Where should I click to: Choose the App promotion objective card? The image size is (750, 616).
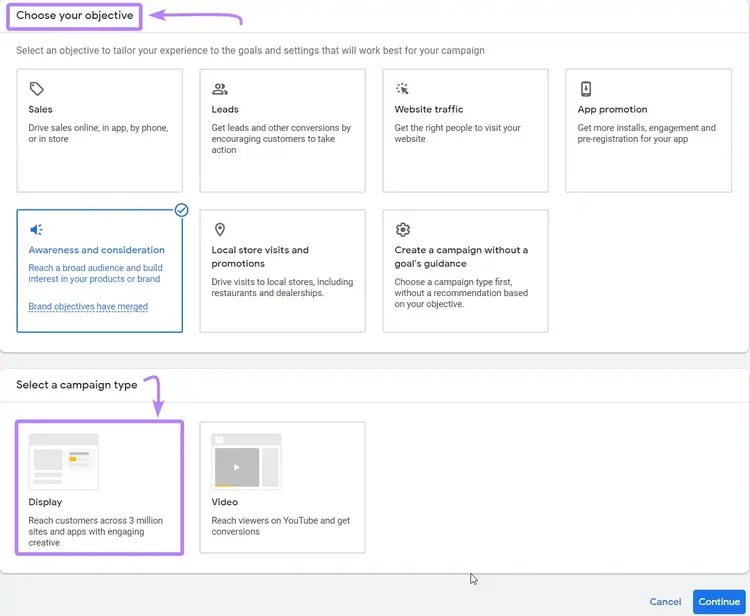click(649, 131)
